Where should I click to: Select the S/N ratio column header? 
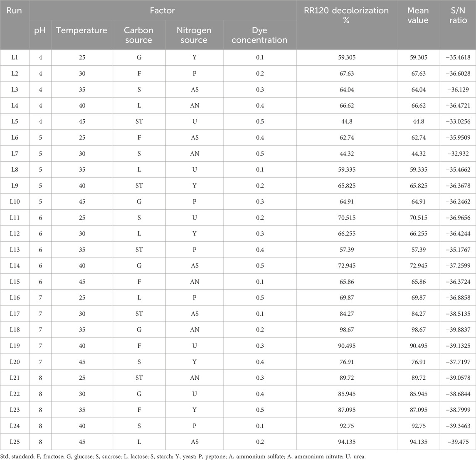coord(457,15)
